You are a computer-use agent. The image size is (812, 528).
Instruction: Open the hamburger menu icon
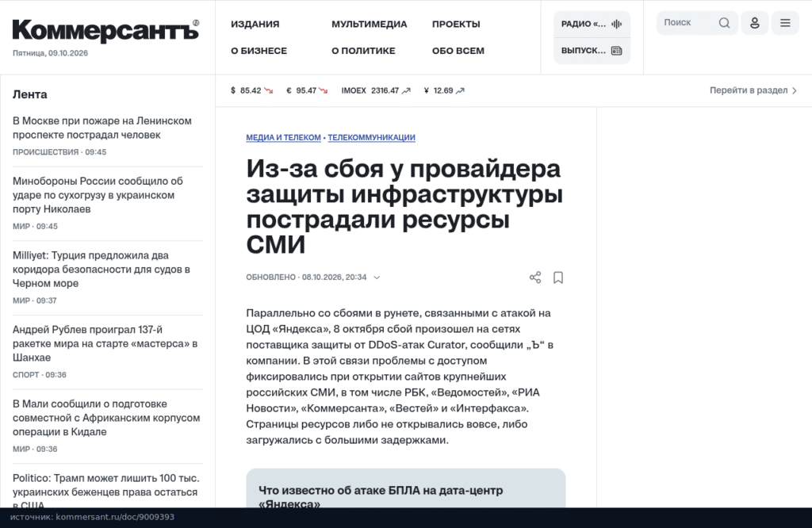[x=785, y=23]
